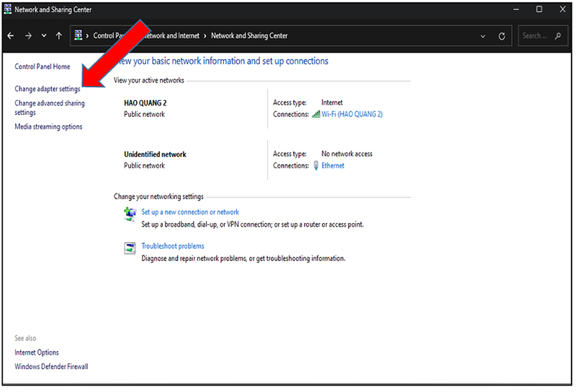Image resolution: width=576 pixels, height=392 pixels.
Task: Expand chevron before Control Panel breadcrumb
Action: [87, 36]
